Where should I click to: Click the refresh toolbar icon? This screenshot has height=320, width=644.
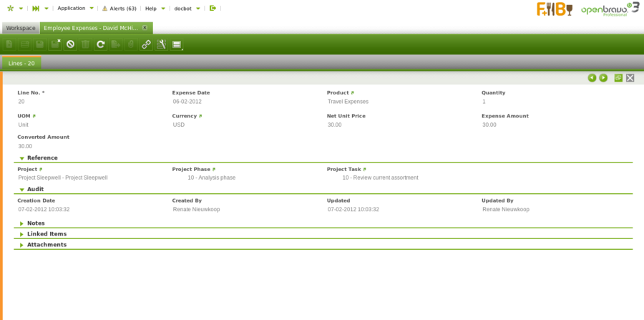[x=100, y=44]
